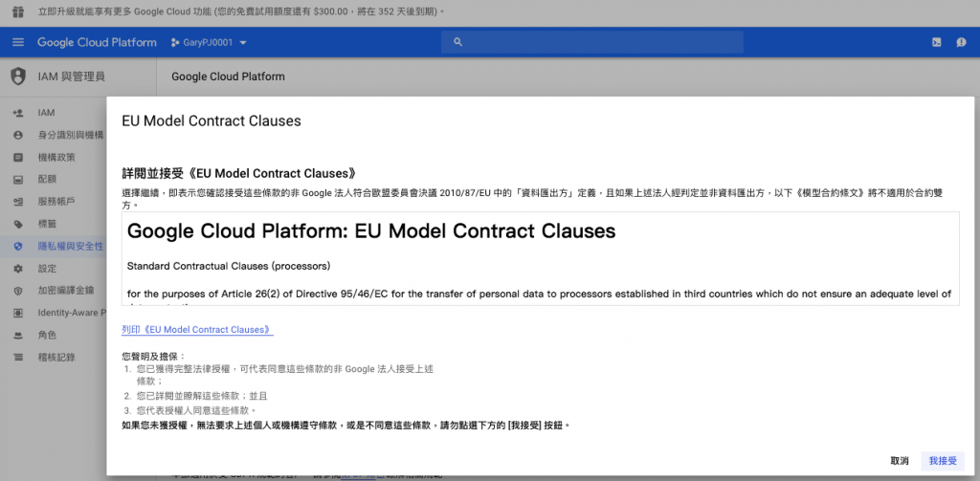This screenshot has width=980, height=481.
Task: Click inside the contract clauses text frame
Action: (541, 258)
